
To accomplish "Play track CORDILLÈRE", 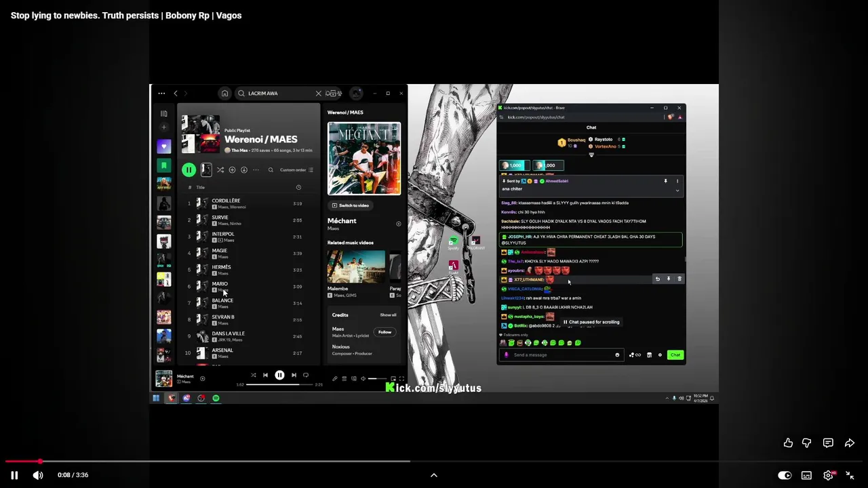I will pos(248,203).
